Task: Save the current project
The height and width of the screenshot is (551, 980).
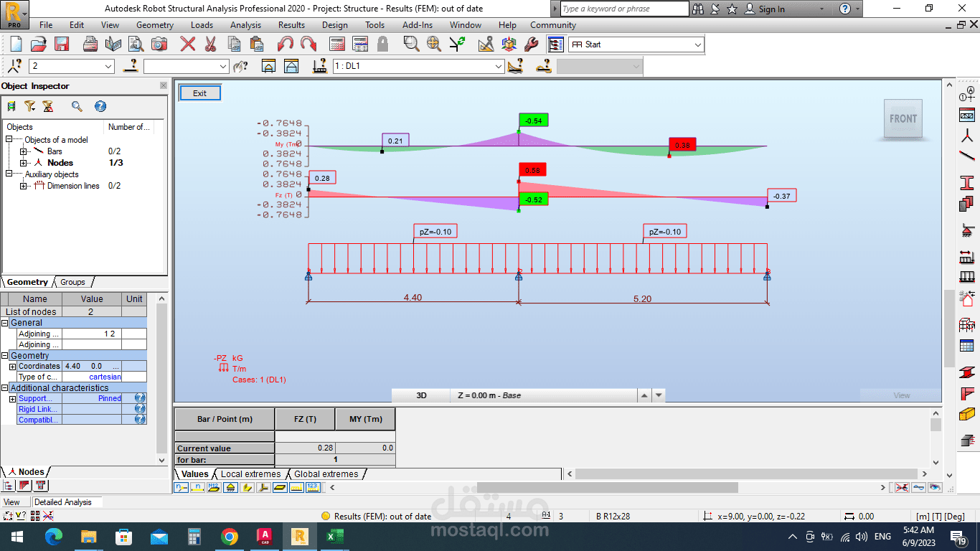Action: click(61, 44)
